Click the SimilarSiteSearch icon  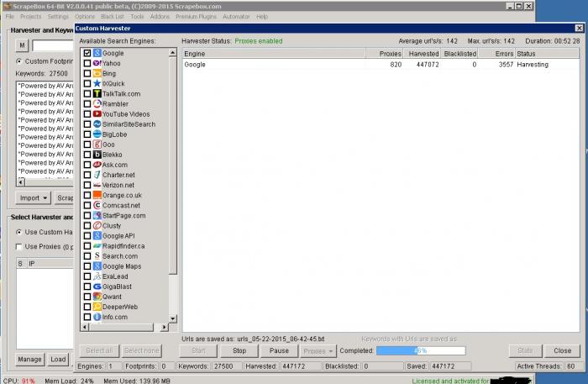(x=97, y=124)
